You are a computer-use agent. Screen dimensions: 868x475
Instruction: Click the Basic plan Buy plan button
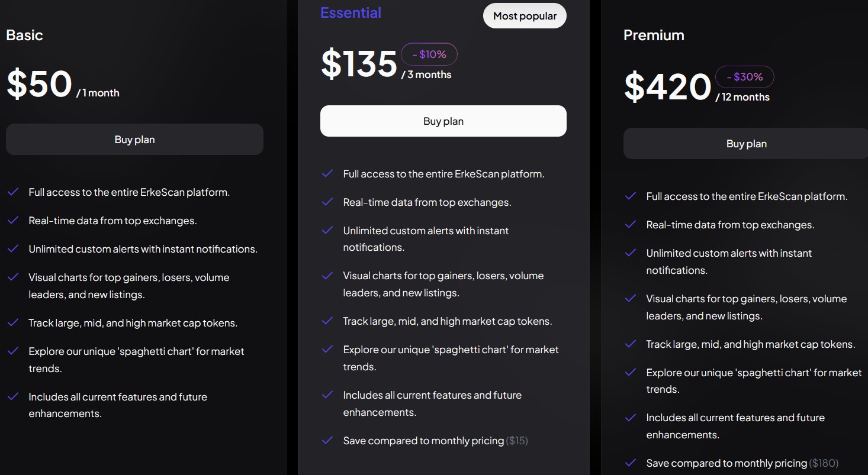click(x=134, y=140)
